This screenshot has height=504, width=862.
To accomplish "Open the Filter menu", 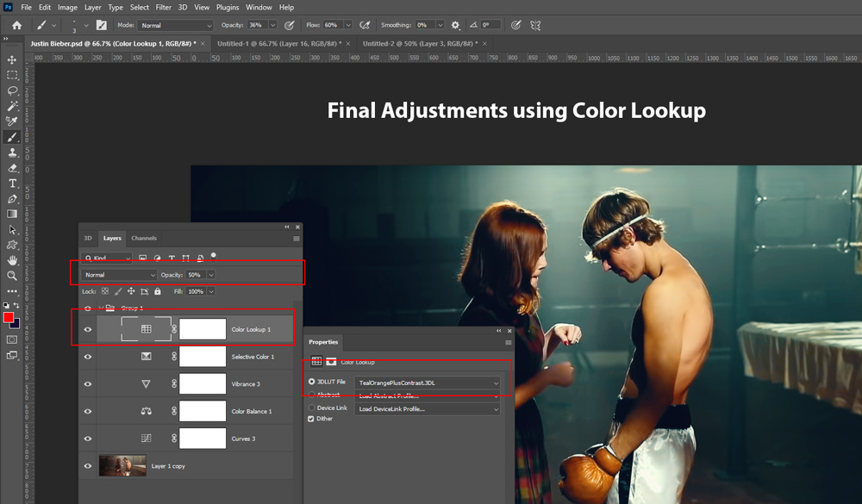I will [x=163, y=7].
